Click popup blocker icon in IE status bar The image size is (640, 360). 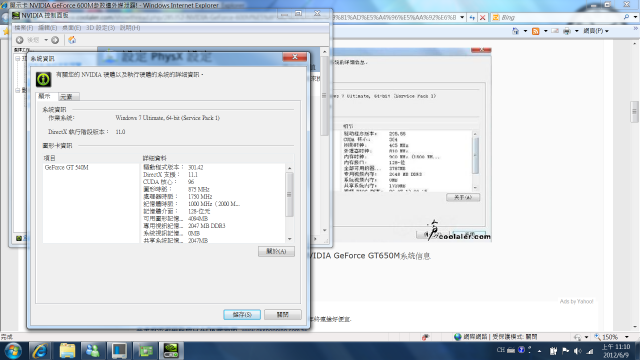(x=425, y=337)
